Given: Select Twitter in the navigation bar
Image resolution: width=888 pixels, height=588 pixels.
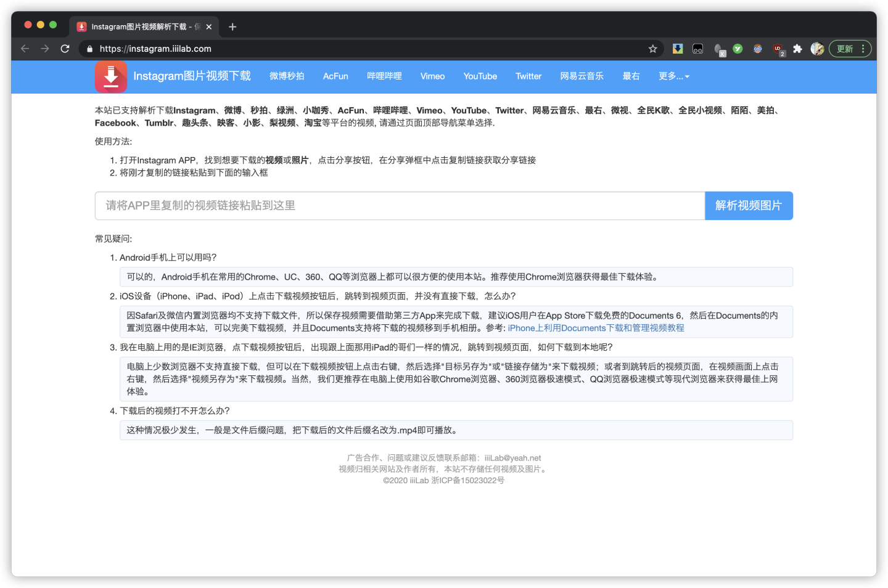Looking at the screenshot, I should [x=528, y=76].
